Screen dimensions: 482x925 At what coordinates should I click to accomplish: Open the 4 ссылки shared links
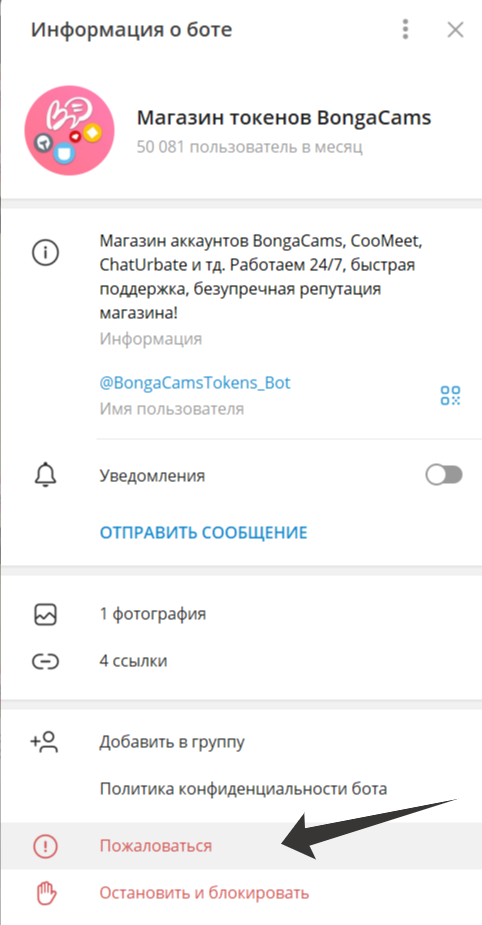[x=241, y=661]
